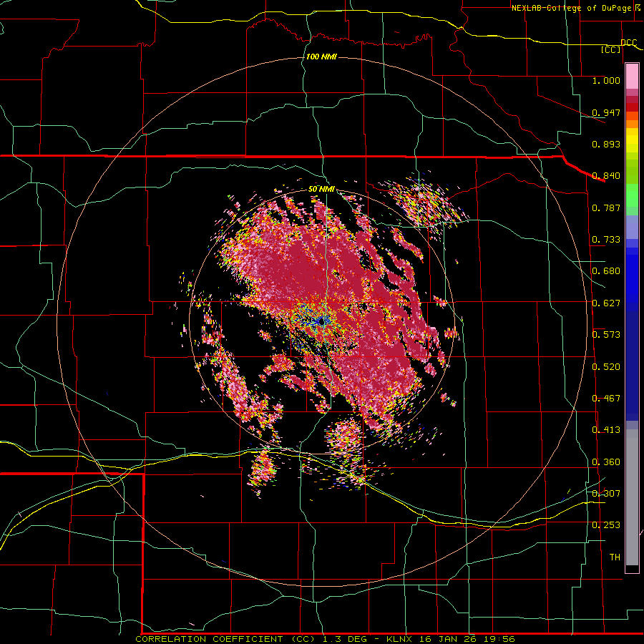Click the 0.520 scale value

point(606,366)
